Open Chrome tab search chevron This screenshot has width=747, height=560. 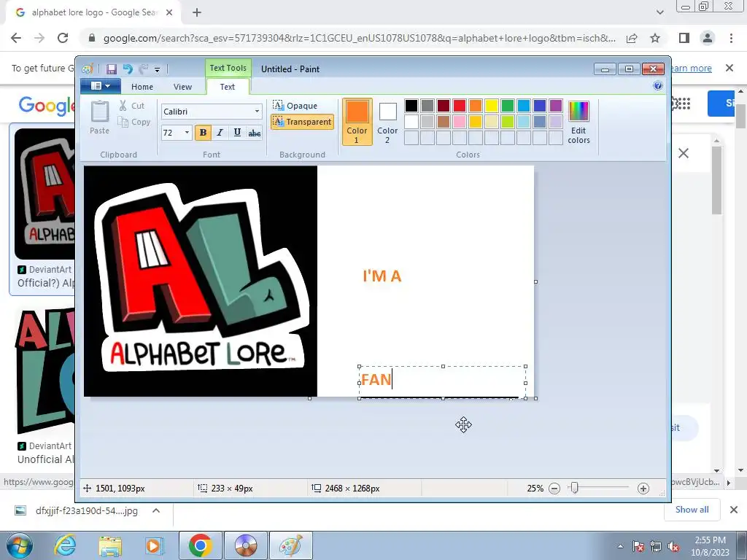tap(659, 13)
